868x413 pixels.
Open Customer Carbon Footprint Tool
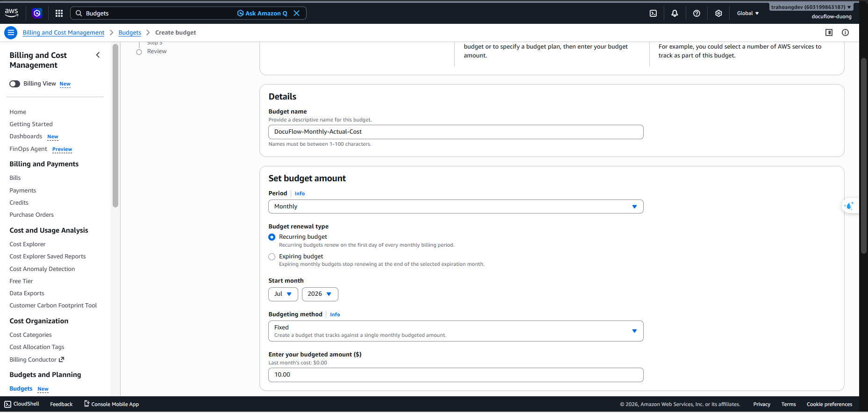[x=53, y=306]
